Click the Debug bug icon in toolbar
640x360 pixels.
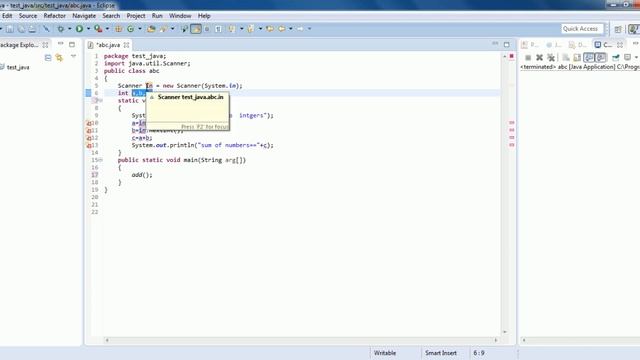point(61,29)
